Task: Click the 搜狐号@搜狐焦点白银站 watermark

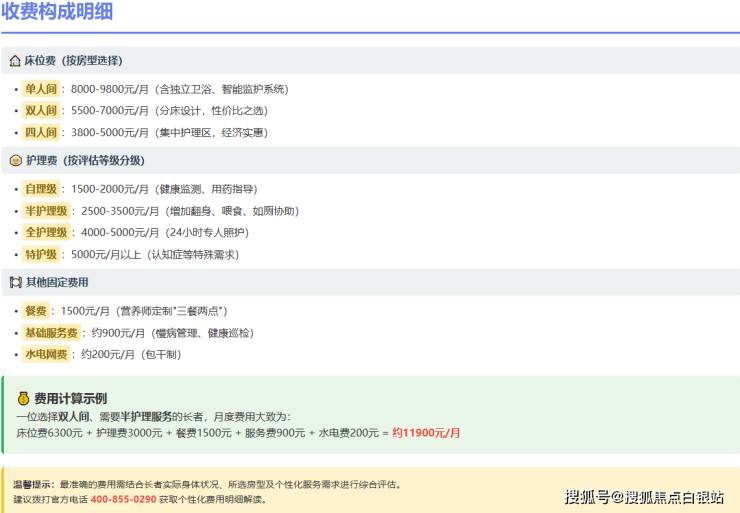Action: [644, 497]
